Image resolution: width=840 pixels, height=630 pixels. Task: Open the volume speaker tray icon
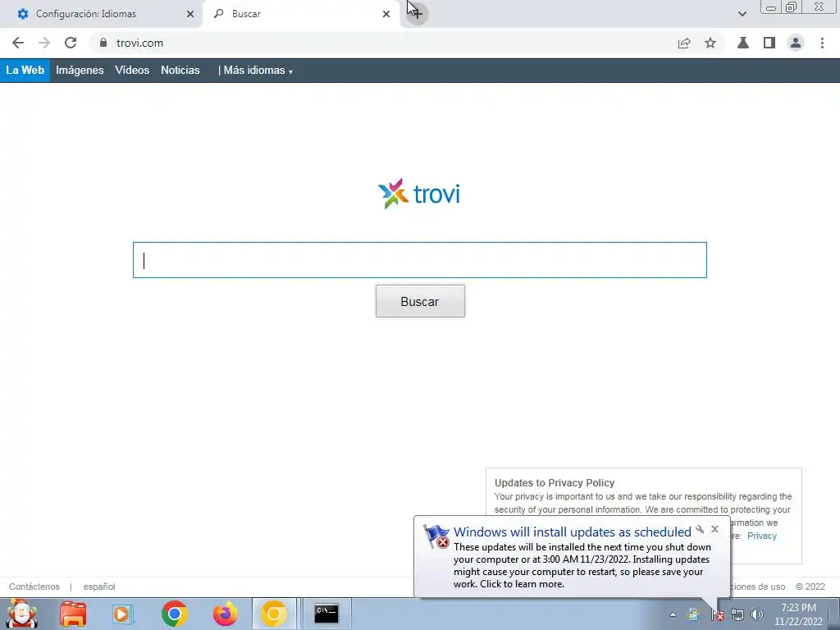757,615
